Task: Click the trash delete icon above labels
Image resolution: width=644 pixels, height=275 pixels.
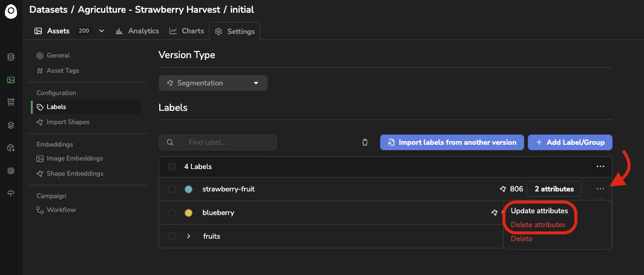Action: click(365, 142)
